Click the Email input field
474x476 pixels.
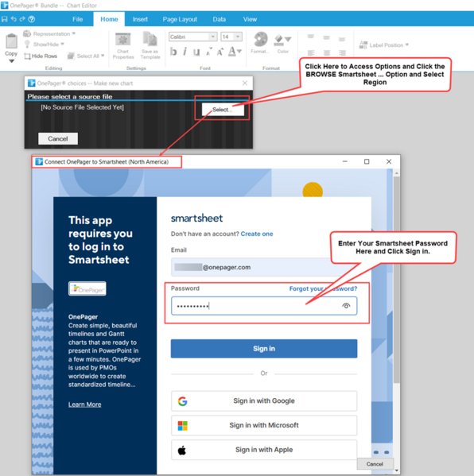pos(264,267)
